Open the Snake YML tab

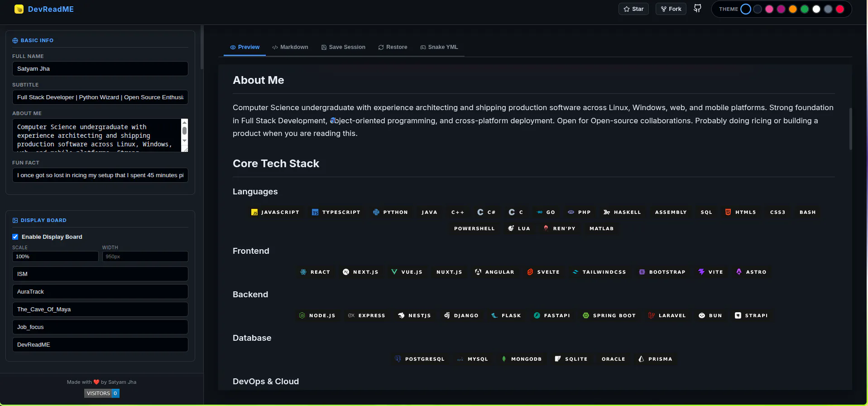click(x=439, y=47)
